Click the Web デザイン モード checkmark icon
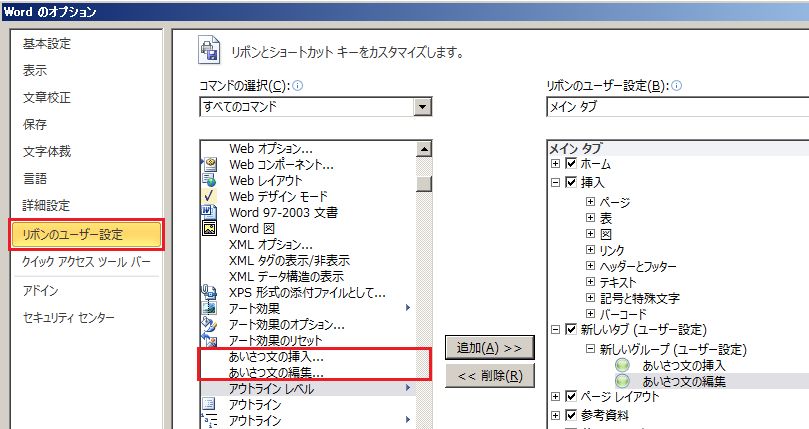The width and height of the screenshot is (809, 429). (x=209, y=196)
